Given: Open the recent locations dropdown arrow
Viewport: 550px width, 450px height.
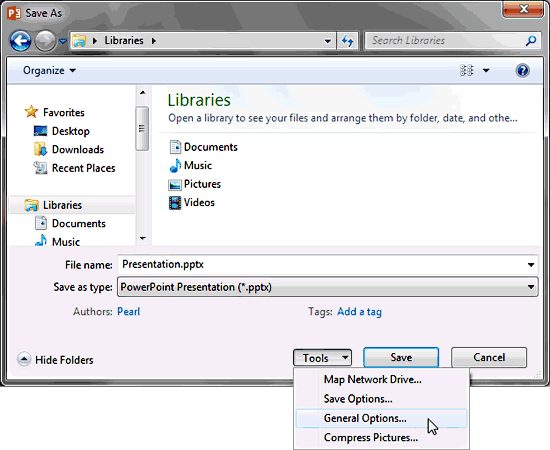Looking at the screenshot, I should [63, 41].
